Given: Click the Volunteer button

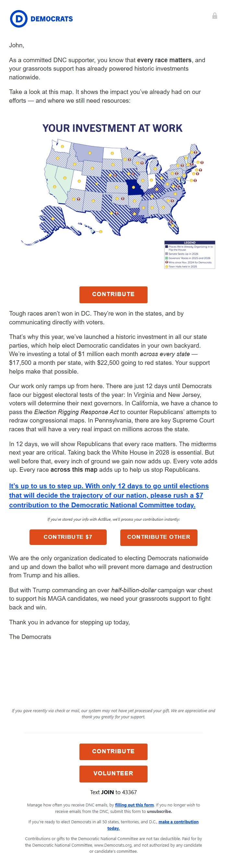Looking at the screenshot, I should click(113, 773).
